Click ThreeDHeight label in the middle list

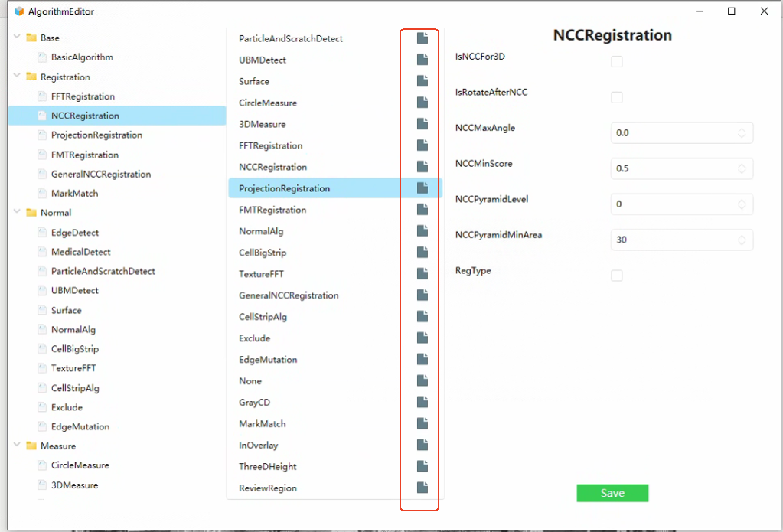tap(267, 467)
